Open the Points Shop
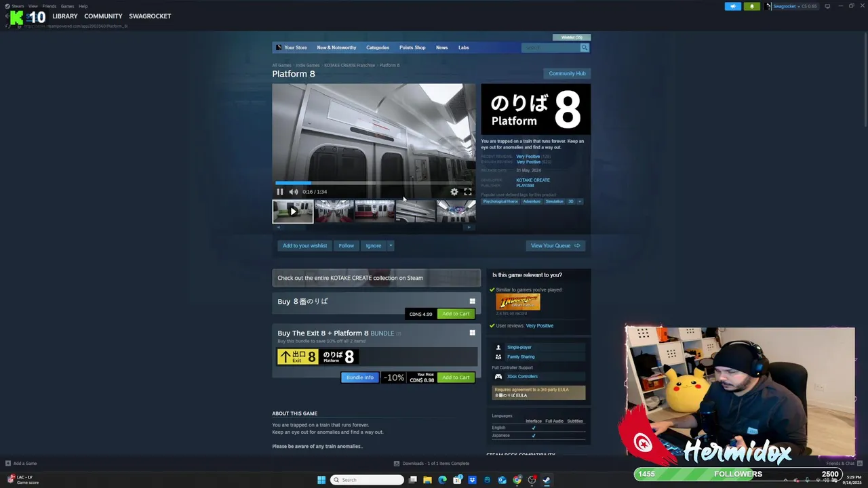The width and height of the screenshot is (868, 488). (412, 47)
